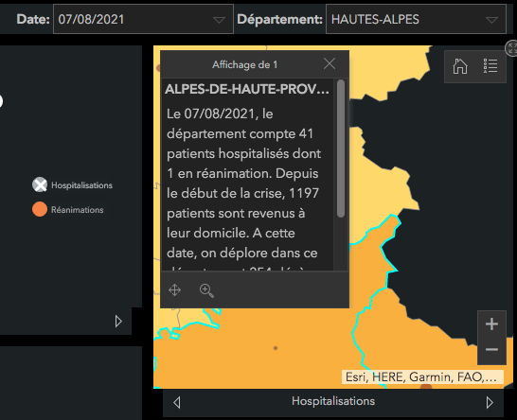Open the map legend list icon

coord(490,66)
